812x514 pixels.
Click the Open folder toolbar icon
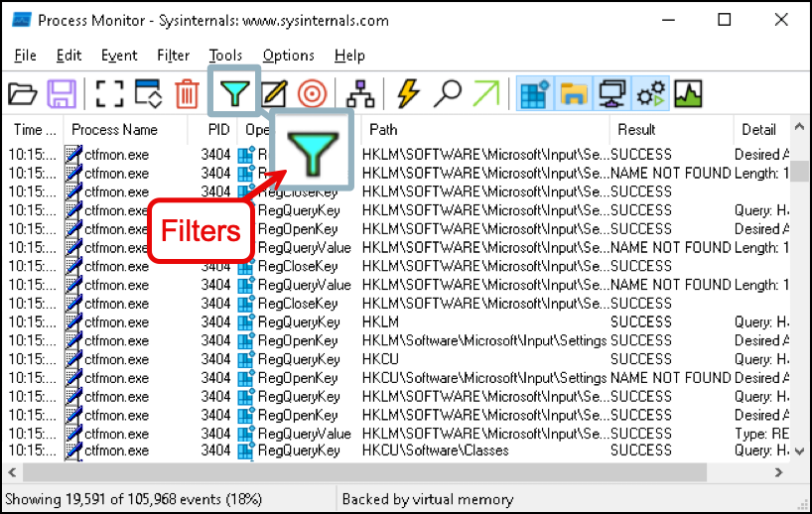tap(23, 94)
